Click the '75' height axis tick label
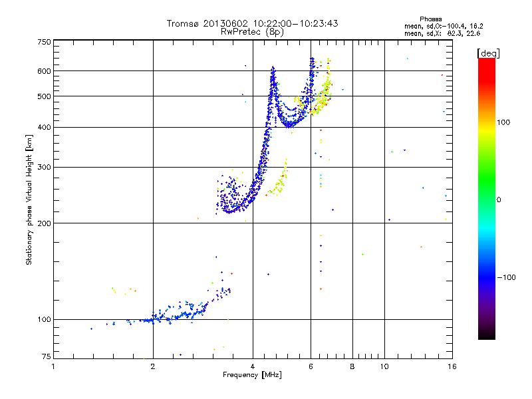Screen dimensions: 532x399 coord(47,356)
